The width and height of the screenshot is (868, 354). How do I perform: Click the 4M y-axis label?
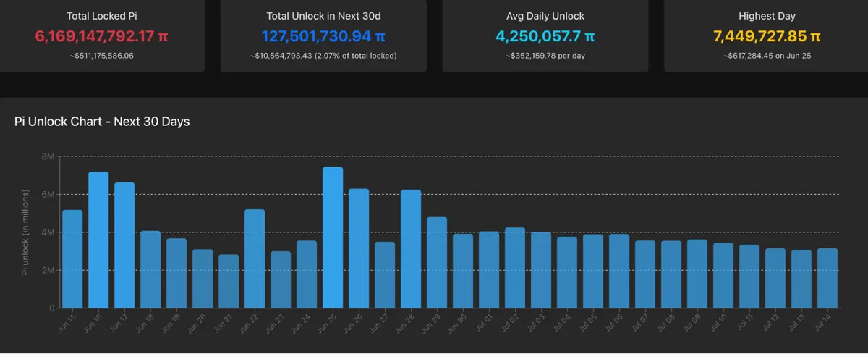[x=47, y=232]
